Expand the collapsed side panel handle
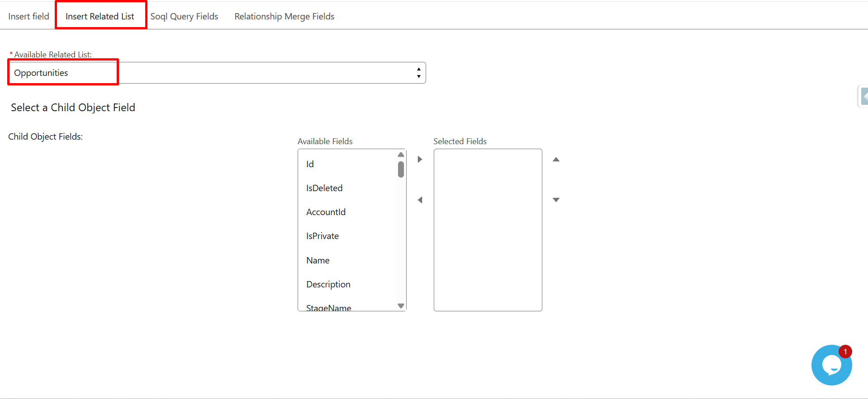The image size is (868, 399). [x=863, y=96]
